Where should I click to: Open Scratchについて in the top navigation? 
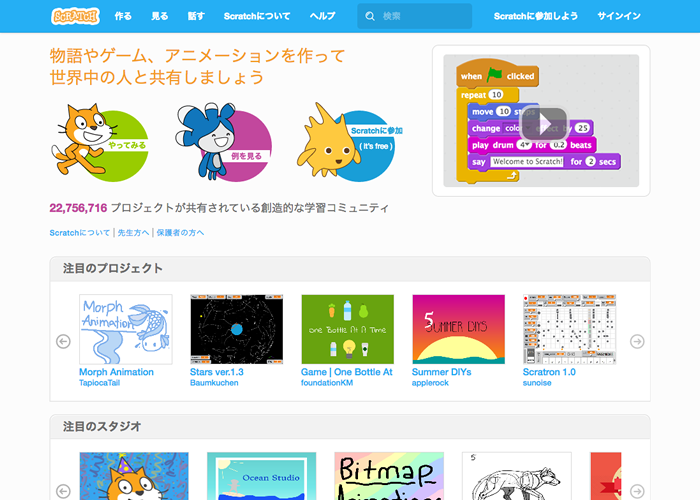tap(257, 16)
